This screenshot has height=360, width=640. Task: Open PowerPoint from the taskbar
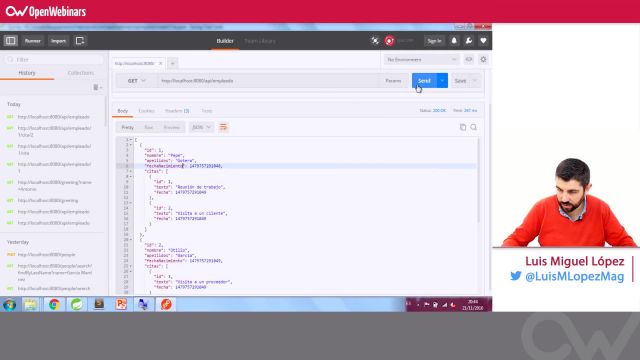point(121,304)
